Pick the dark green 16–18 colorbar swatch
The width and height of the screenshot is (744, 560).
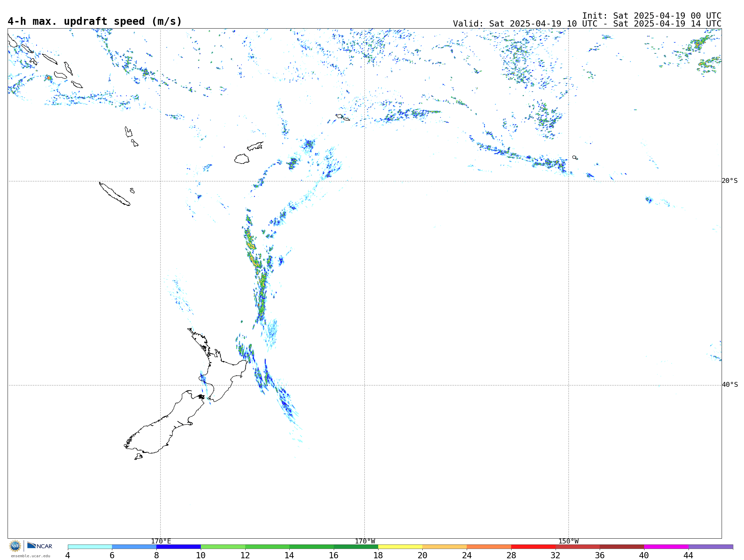coord(356,547)
